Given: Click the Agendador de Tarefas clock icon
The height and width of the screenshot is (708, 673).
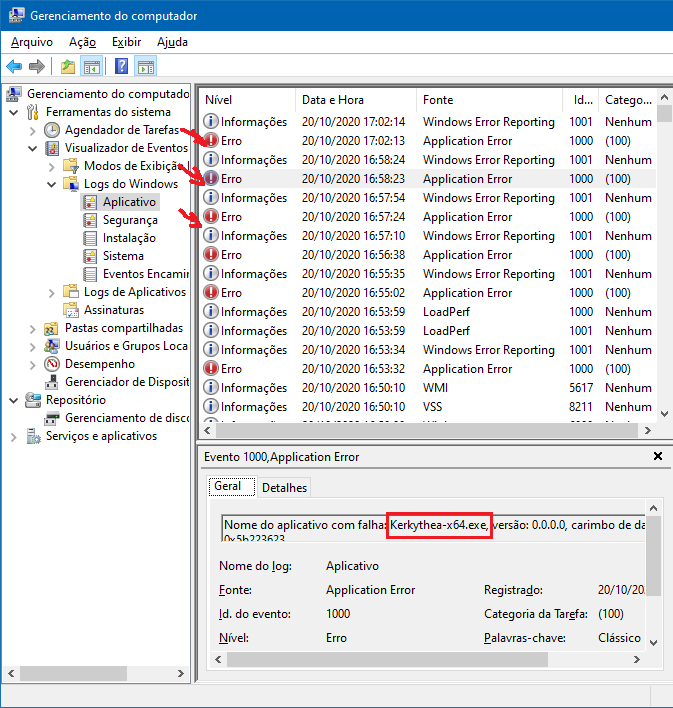Looking at the screenshot, I should click(52, 130).
